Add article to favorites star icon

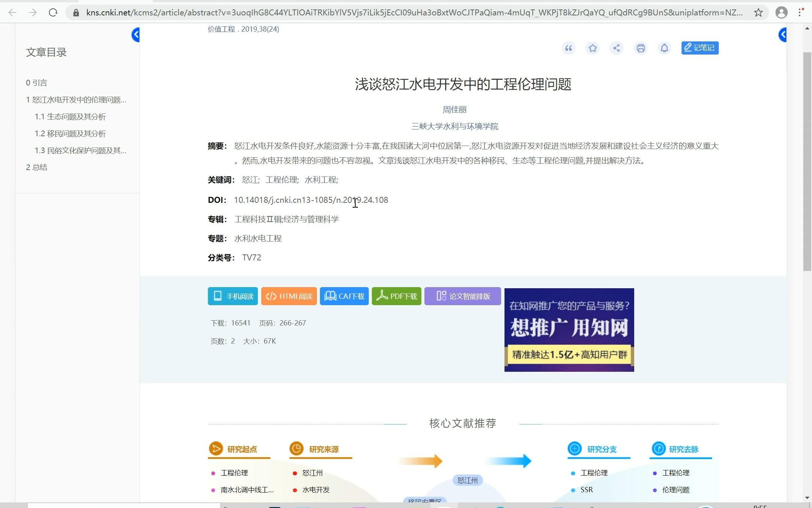click(x=592, y=48)
